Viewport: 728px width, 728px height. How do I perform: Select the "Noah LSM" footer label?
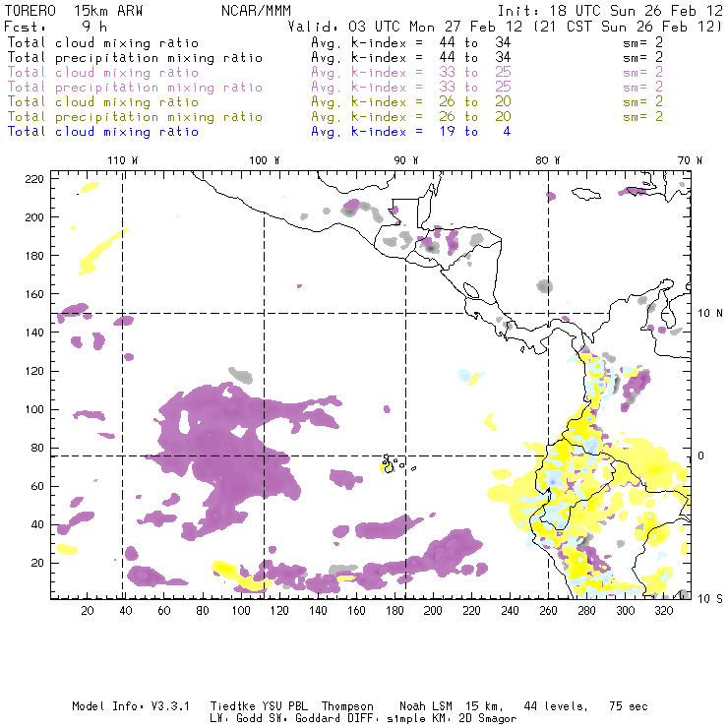click(426, 706)
